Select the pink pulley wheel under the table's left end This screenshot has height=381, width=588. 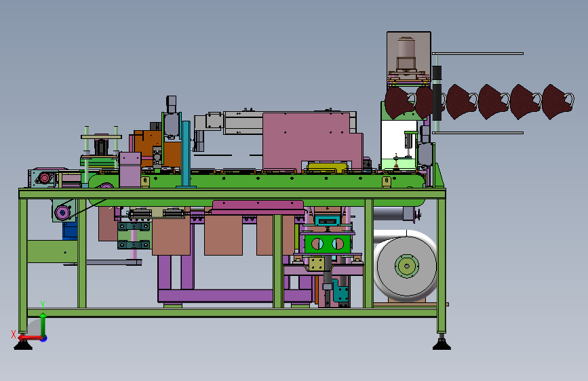(62, 213)
